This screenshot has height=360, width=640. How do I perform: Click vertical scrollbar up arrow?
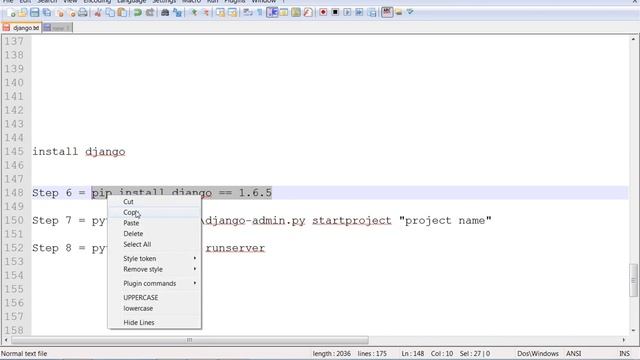(633, 39)
